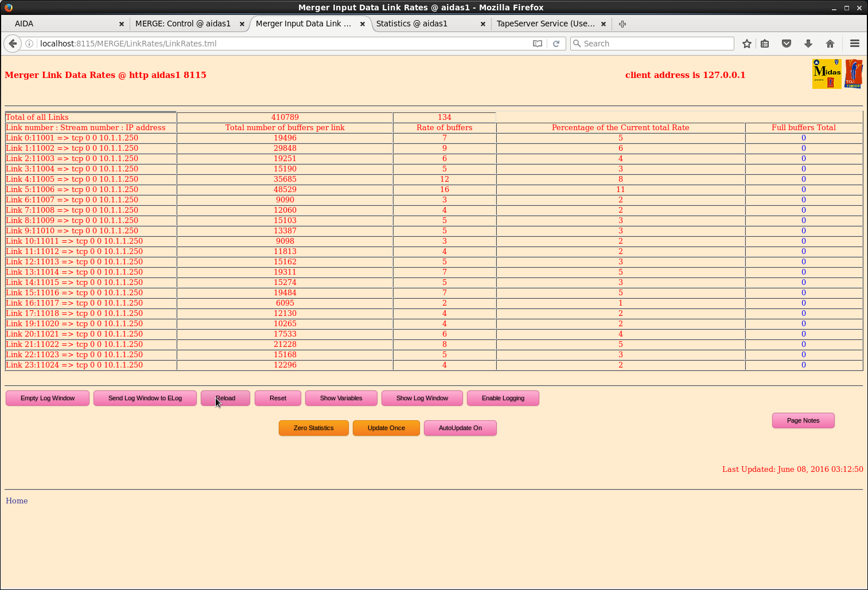Image resolution: width=868 pixels, height=590 pixels.
Task: Close the AIDA tab
Action: (122, 24)
